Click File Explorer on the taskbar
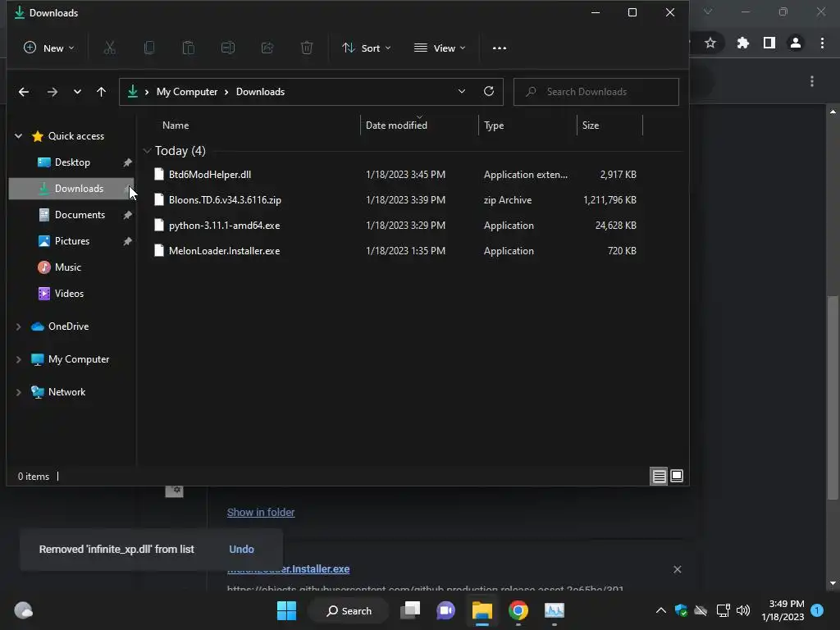The image size is (840, 630). 482,610
